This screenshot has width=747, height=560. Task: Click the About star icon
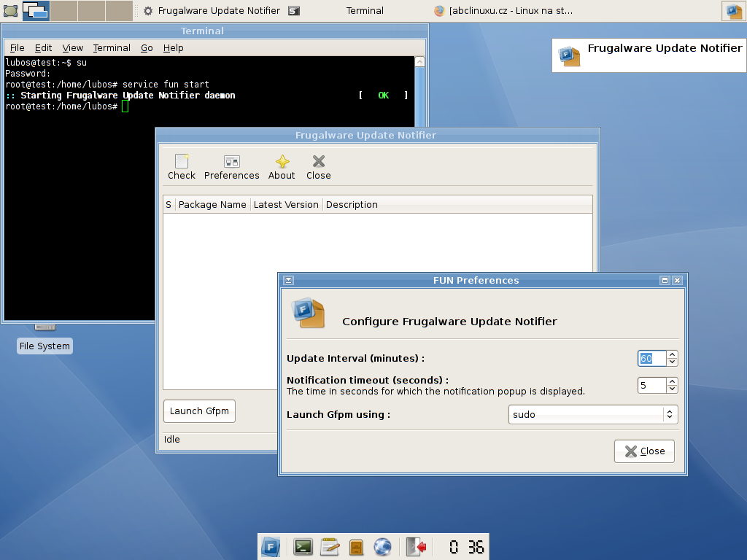click(x=282, y=161)
